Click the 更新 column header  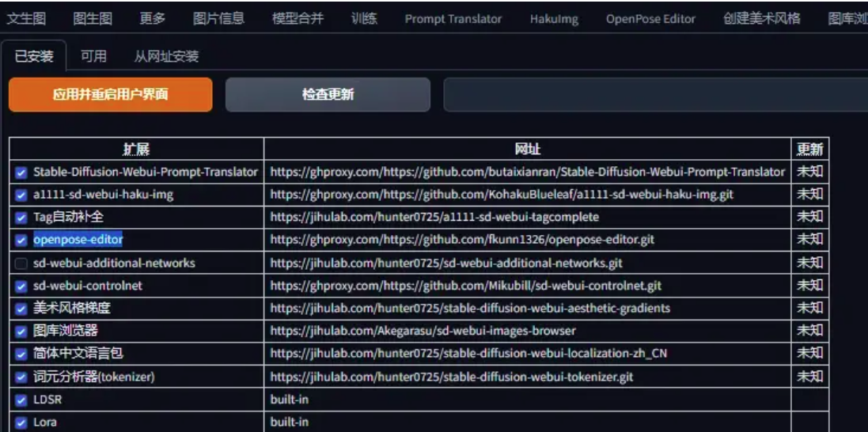pyautogui.click(x=810, y=150)
